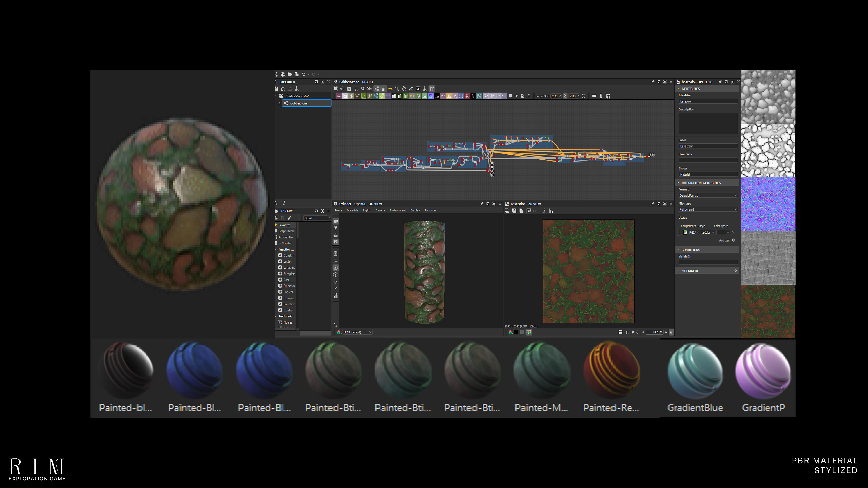This screenshot has height=488, width=868.
Task: Open the Scene menu in 3D view
Action: [338, 211]
